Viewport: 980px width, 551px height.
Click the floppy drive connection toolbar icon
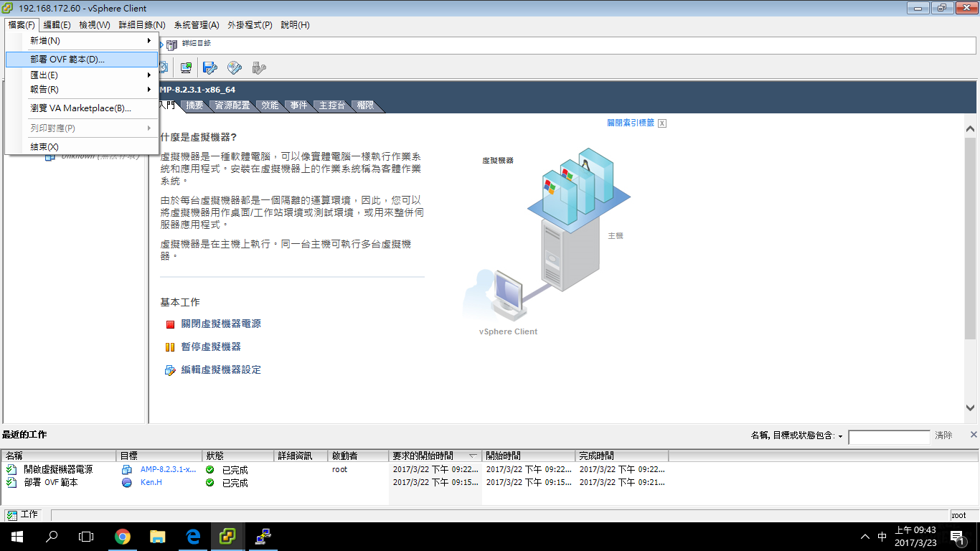pyautogui.click(x=210, y=67)
